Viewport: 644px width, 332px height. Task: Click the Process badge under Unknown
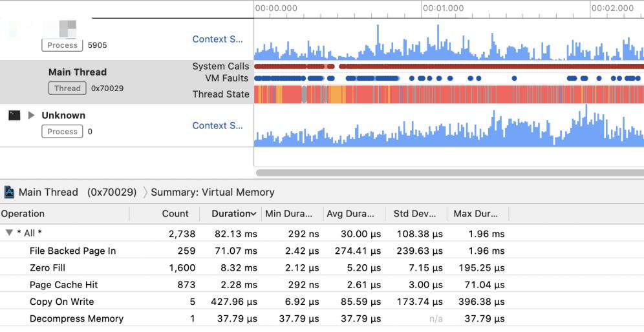(x=63, y=132)
